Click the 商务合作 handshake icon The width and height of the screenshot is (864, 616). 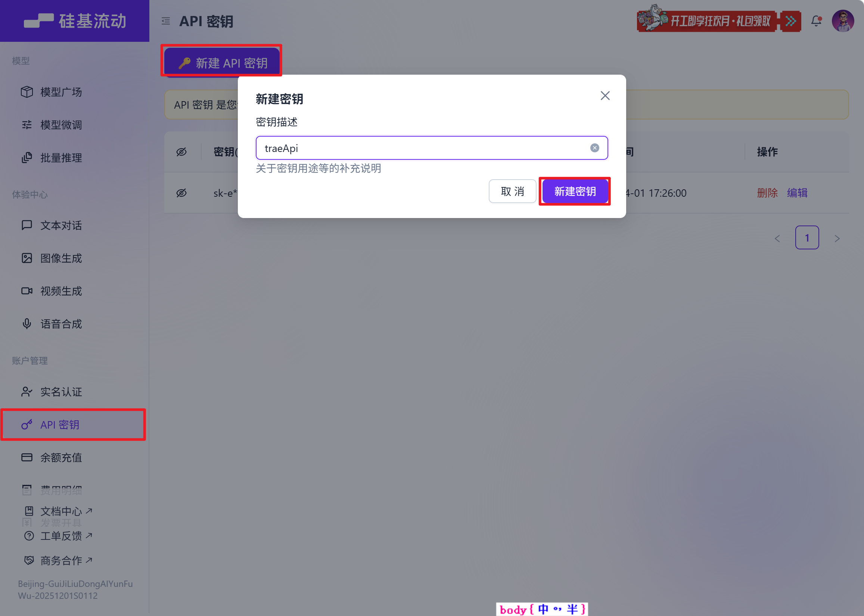click(29, 560)
